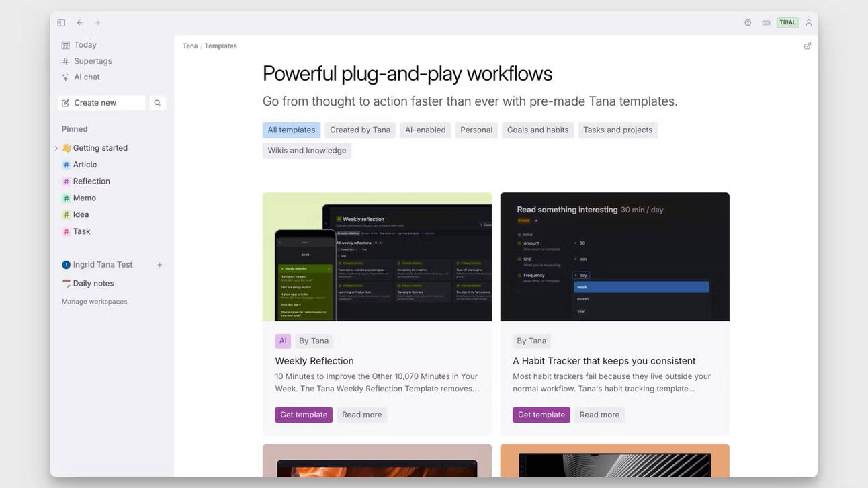Screen dimensions: 868x488
Task: Get the Habit Tracker template
Action: 541,415
